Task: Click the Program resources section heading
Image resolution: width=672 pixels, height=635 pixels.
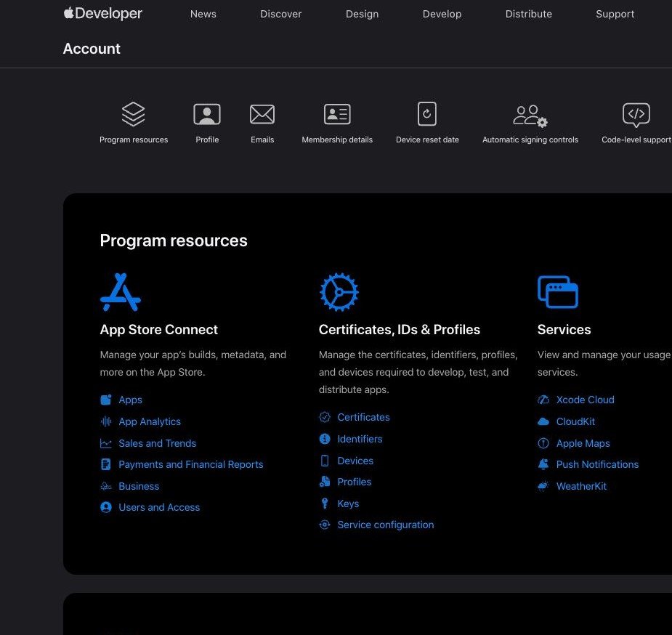Action: click(174, 240)
